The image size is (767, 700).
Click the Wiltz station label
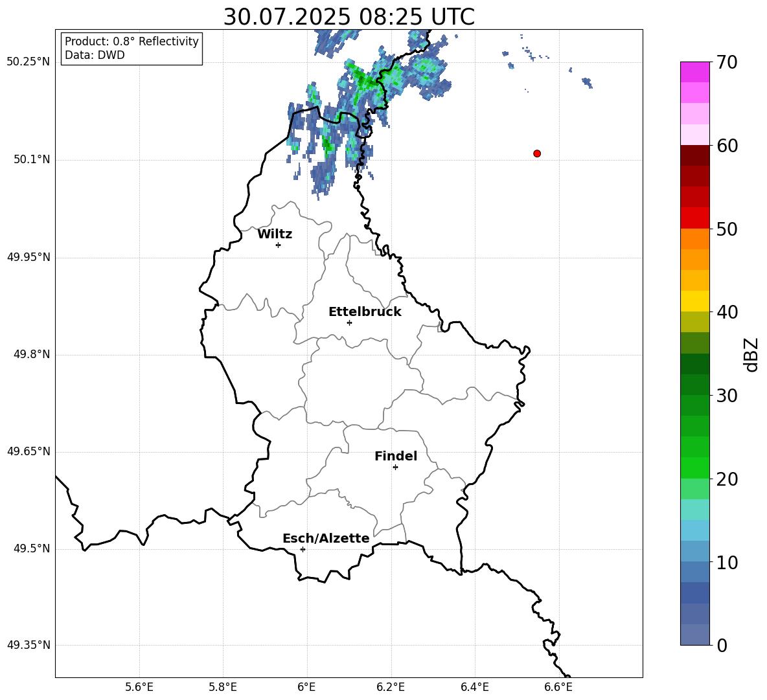click(275, 234)
